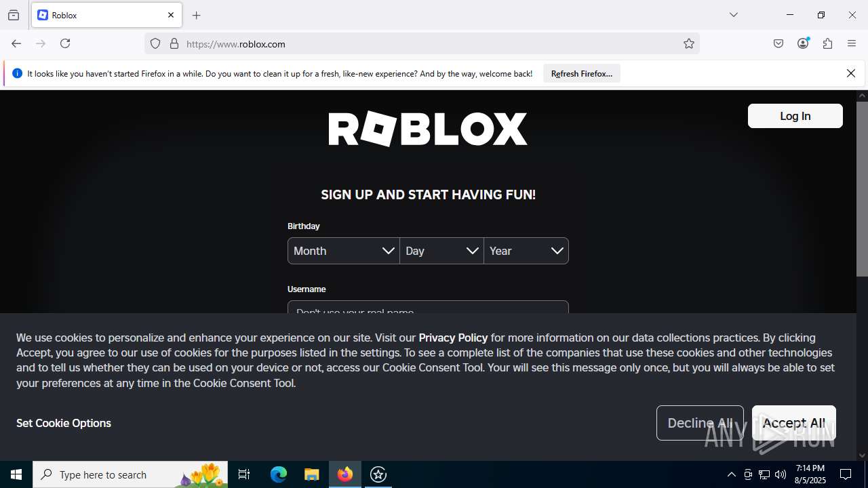Open the Year birthday dropdown
The height and width of the screenshot is (488, 868).
click(x=526, y=251)
